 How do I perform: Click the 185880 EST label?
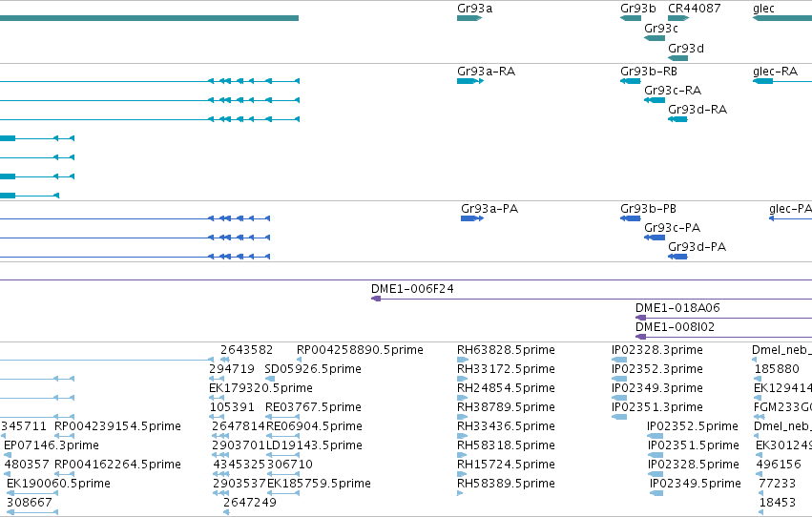777,369
